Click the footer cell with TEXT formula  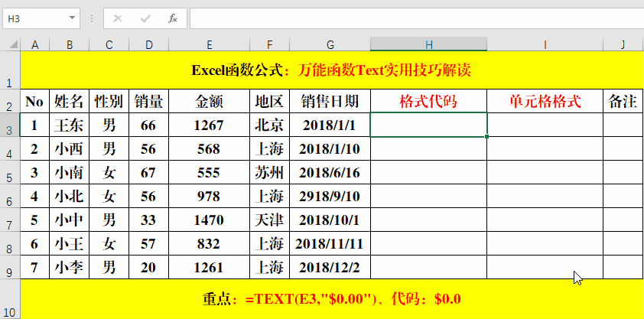(331, 299)
